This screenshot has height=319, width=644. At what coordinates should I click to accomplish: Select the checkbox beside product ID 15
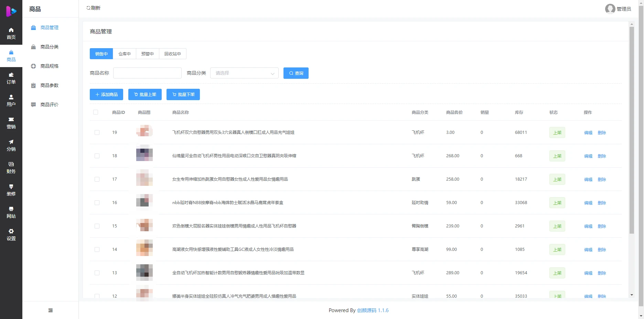tap(97, 226)
